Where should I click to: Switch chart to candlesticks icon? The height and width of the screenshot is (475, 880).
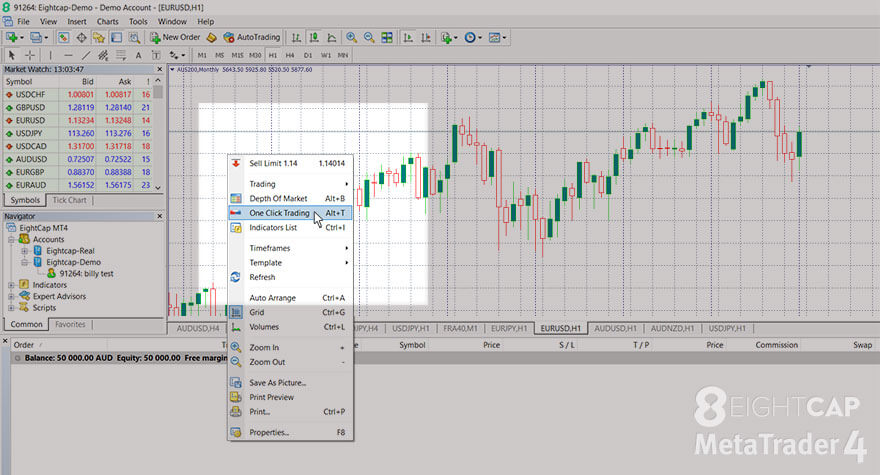(x=314, y=38)
